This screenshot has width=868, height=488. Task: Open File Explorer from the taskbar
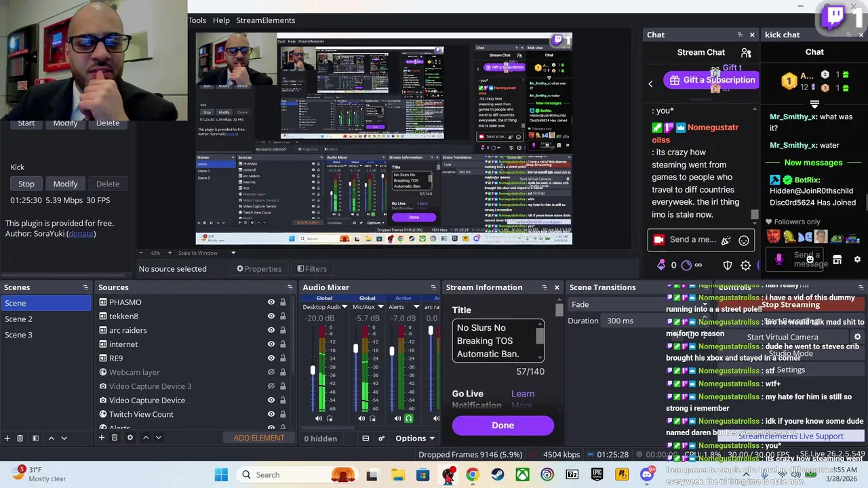click(397, 475)
